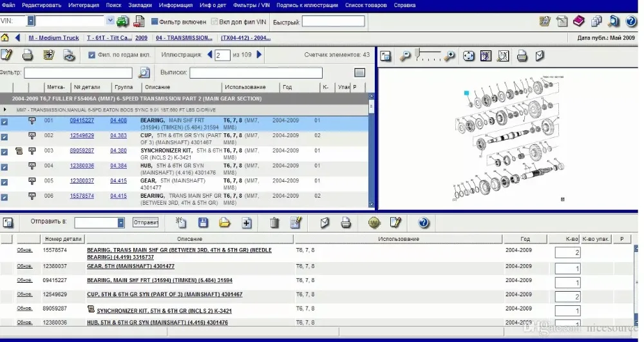Zoom in the illustration with plus magnifier
This screenshot has height=342, width=644.
(x=450, y=56)
